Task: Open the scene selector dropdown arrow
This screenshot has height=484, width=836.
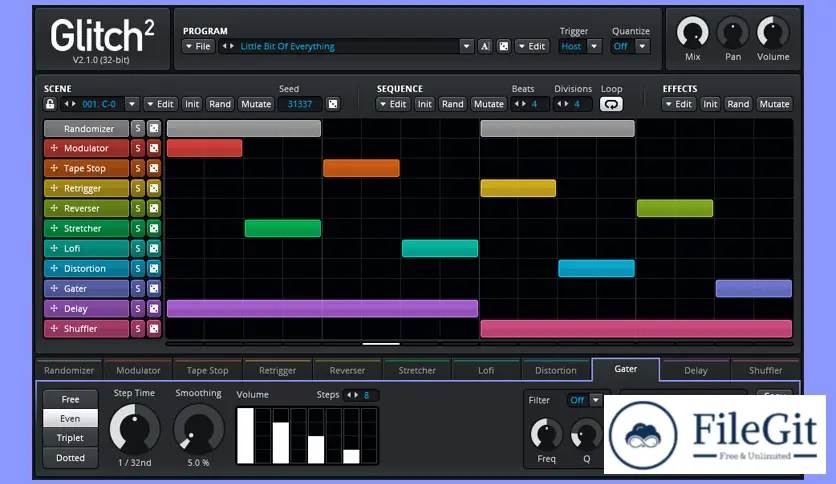Action: 132,104
